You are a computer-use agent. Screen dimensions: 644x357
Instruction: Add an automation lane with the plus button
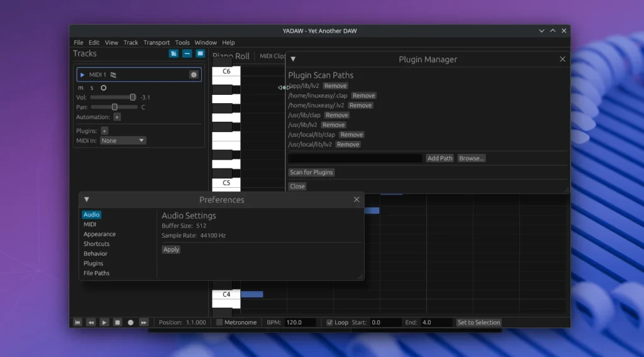[117, 117]
